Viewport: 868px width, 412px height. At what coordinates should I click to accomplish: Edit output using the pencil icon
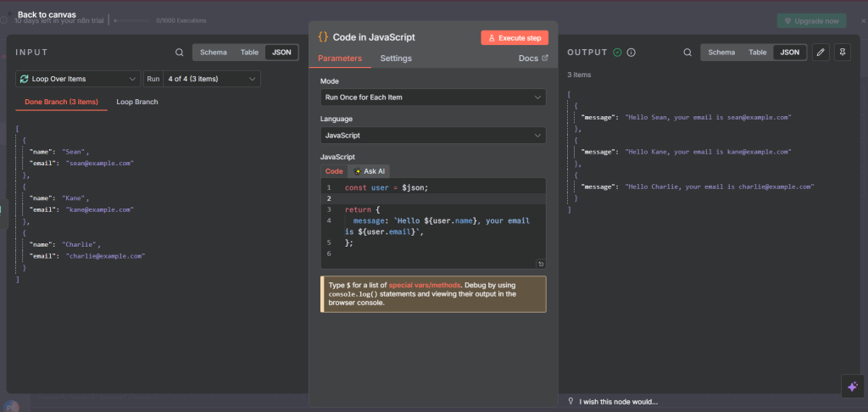(820, 53)
